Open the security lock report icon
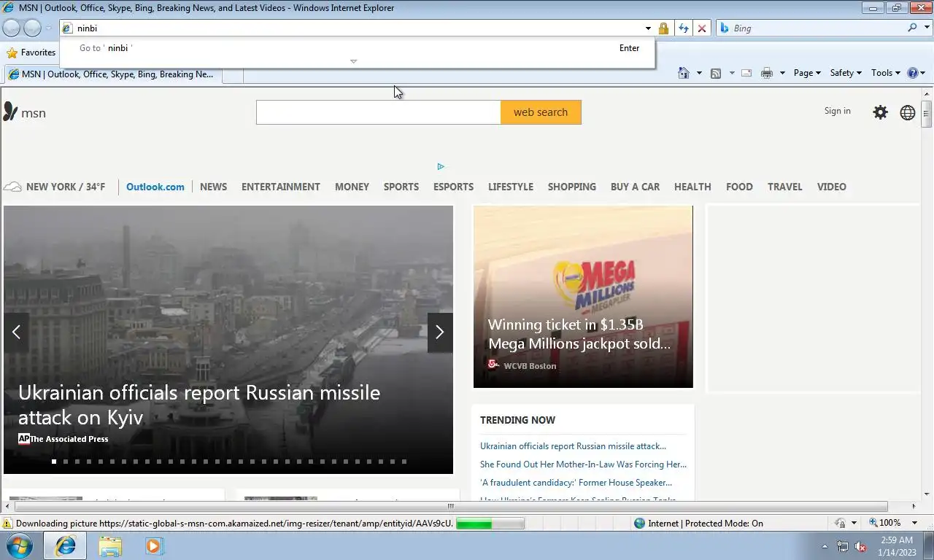The image size is (934, 560). click(x=663, y=28)
